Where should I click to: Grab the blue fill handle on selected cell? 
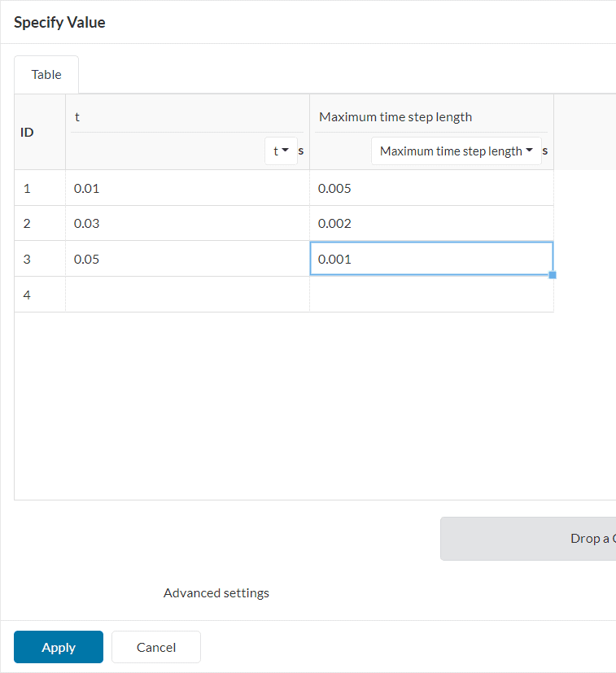coord(553,275)
